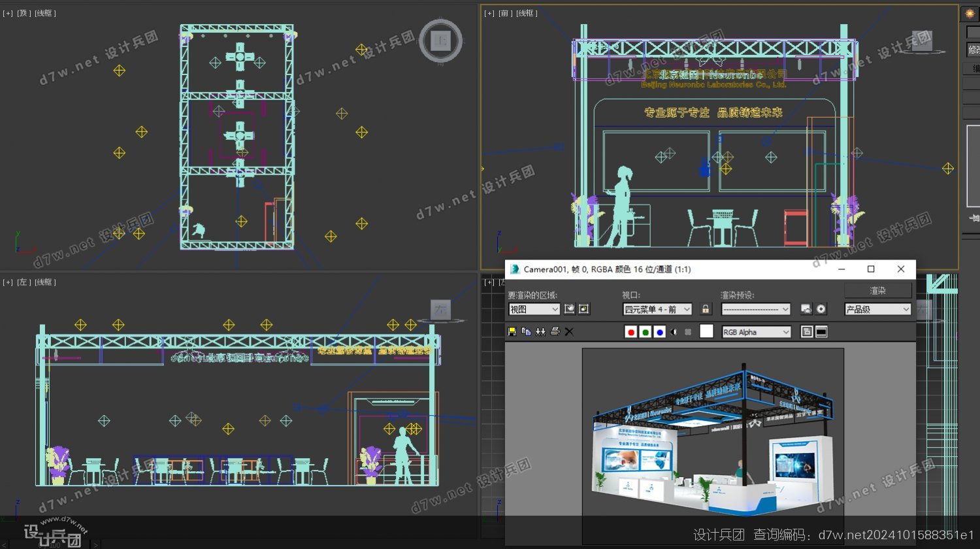Open the RGB Alpha channel dropdown
Image resolution: width=980 pixels, height=549 pixels.
pyautogui.click(x=756, y=332)
